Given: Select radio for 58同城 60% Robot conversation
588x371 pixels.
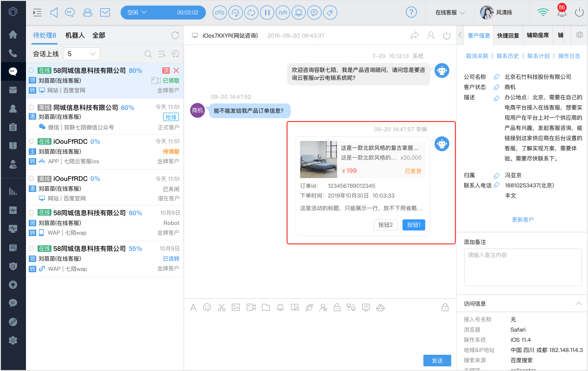Looking at the screenshot, I should point(31,213).
